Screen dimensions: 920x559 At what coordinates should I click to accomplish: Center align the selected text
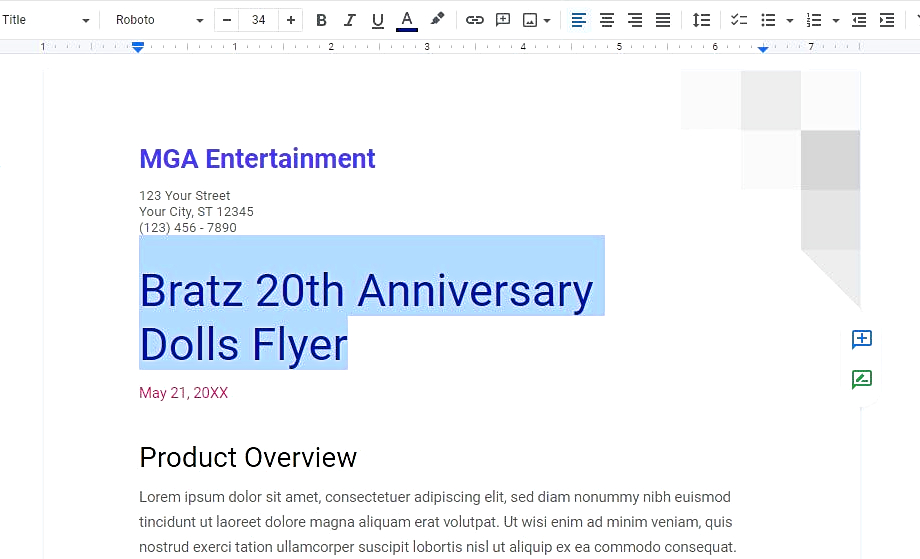[x=607, y=20]
